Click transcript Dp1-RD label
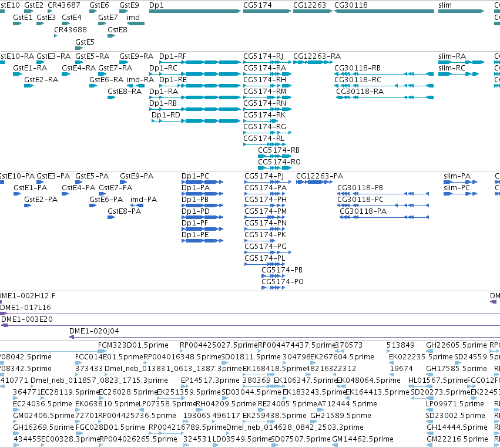This screenshot has height=448, width=500. click(166, 115)
